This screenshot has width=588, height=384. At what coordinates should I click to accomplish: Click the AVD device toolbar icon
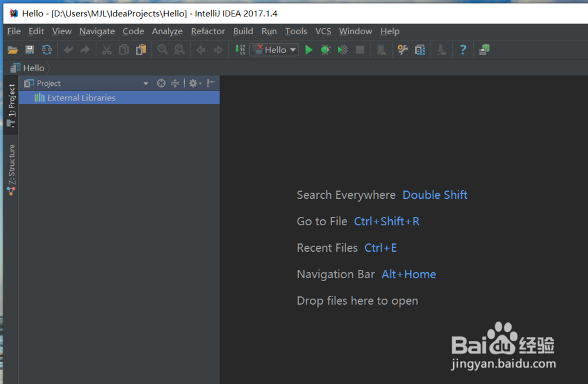coord(382,50)
